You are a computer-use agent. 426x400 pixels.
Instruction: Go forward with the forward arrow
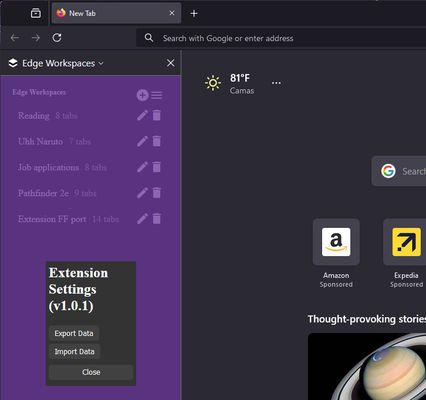pyautogui.click(x=36, y=38)
